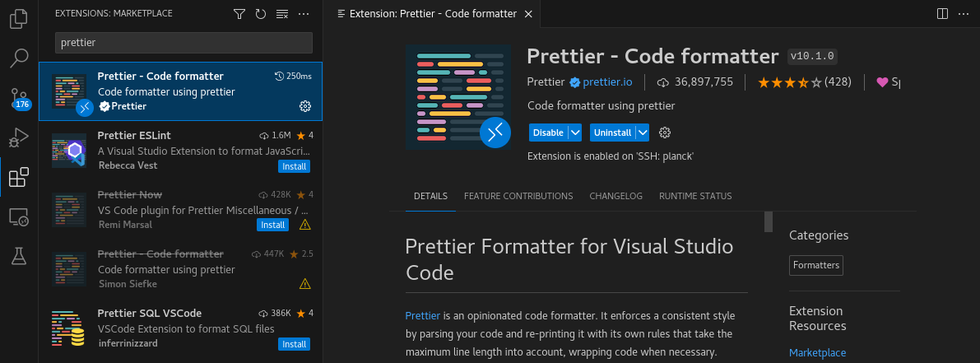
Task: Open the Explorer view in activity bar
Action: 19,19
